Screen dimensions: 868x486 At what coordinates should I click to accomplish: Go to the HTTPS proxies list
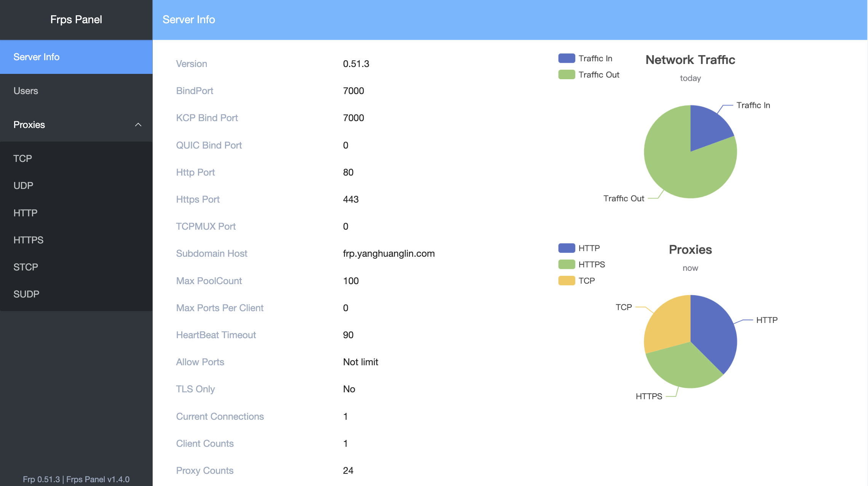[x=29, y=240]
